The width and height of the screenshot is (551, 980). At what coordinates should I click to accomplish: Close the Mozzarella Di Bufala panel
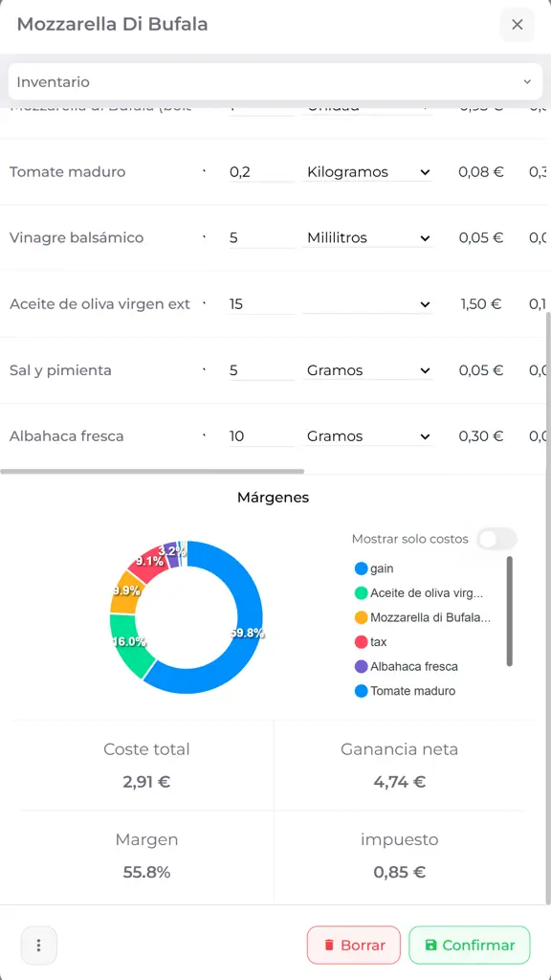[x=517, y=24]
